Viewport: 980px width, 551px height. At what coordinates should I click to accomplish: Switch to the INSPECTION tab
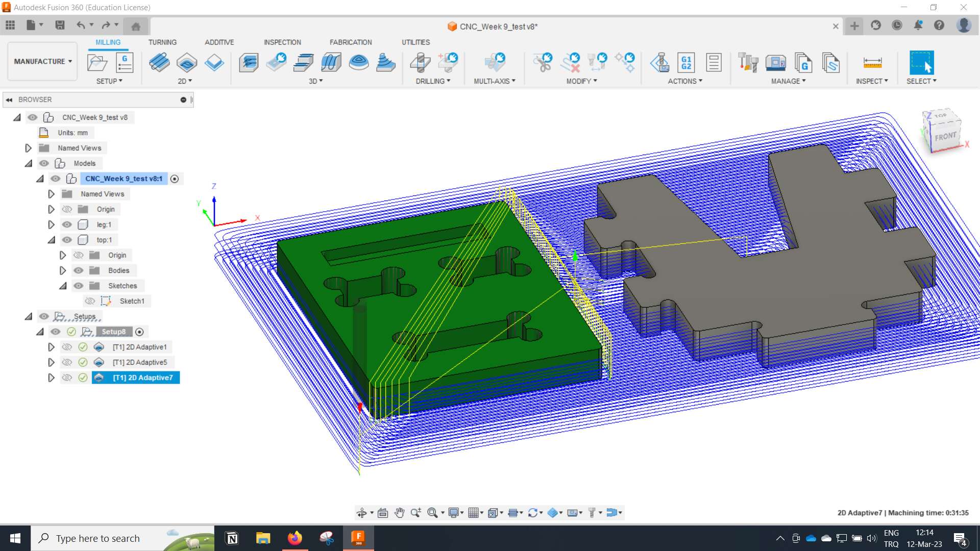(x=282, y=42)
